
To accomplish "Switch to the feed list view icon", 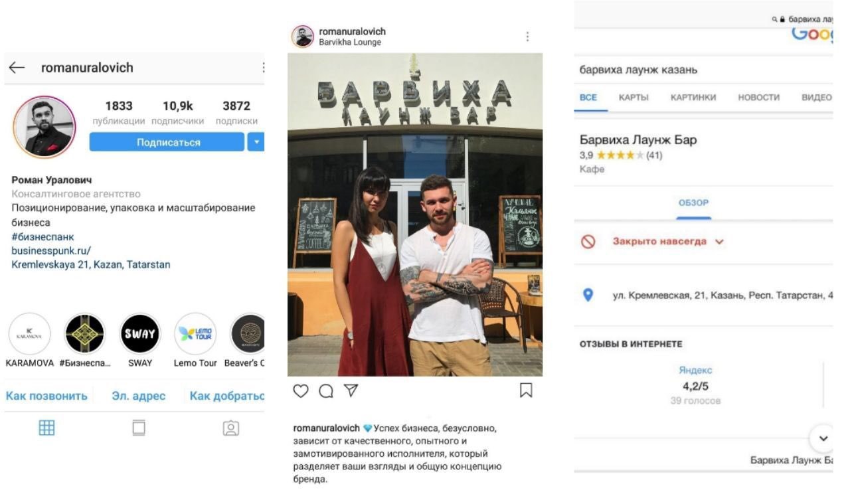I will point(138,428).
